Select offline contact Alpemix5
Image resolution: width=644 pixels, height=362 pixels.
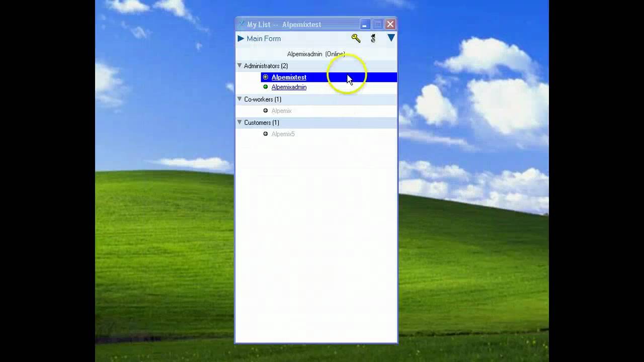pos(283,134)
